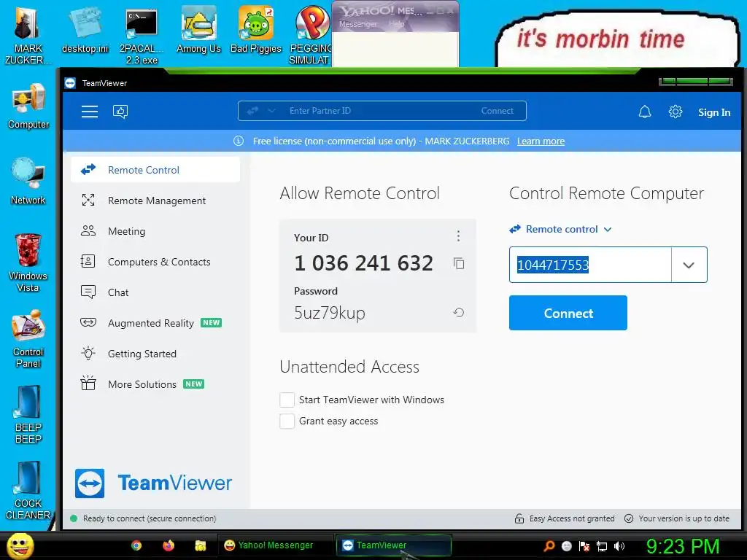Click the TeamViewer logo in sidebar
Viewport: 747px width, 560px height.
click(153, 483)
